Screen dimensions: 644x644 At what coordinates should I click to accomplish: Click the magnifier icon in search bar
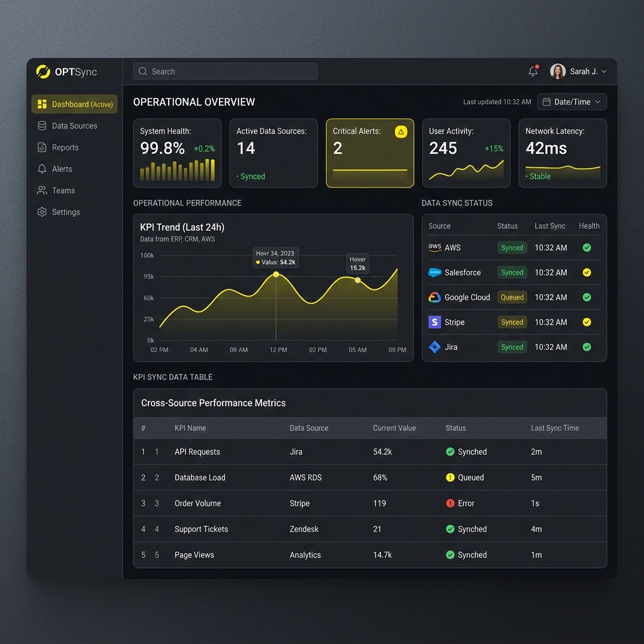click(143, 72)
